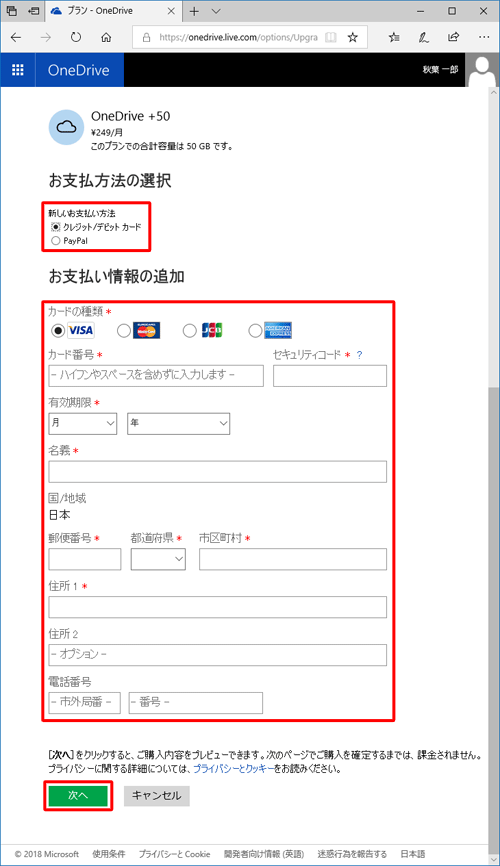Image resolution: width=500 pixels, height=866 pixels.
Task: Go back with the browser arrow
Action: 15,37
